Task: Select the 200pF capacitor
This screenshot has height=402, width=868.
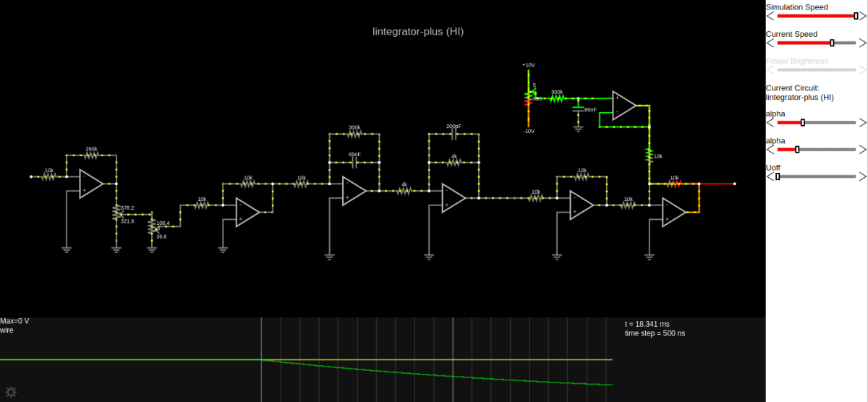Action: tap(454, 132)
